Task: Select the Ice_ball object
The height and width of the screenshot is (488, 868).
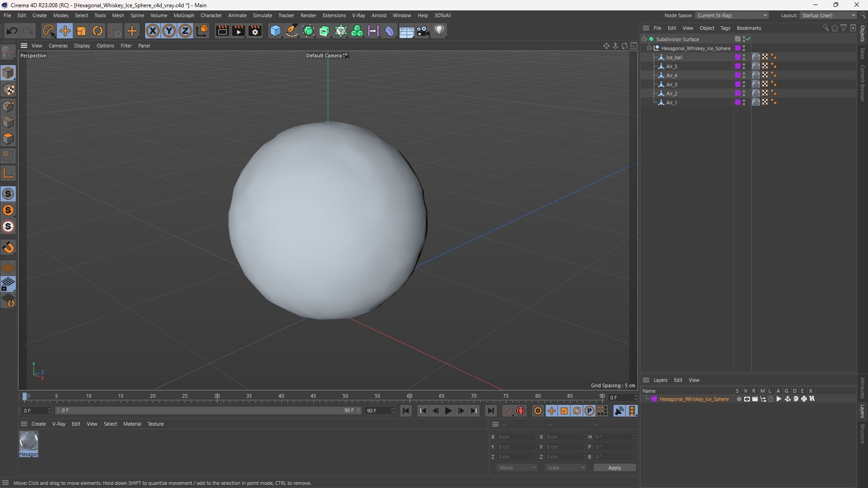Action: coord(674,57)
